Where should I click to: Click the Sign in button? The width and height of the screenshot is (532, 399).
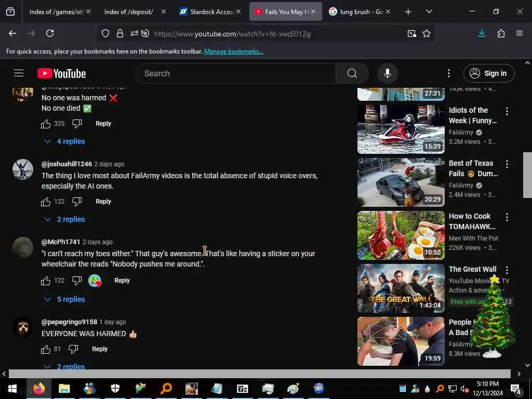coord(489,73)
